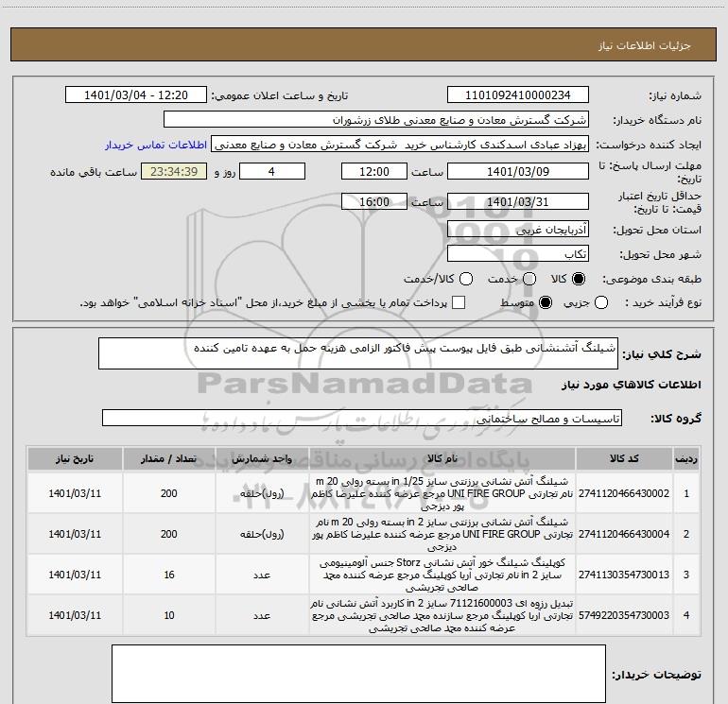Click the unit عدد in row 3
The width and height of the screenshot is (728, 704).
click(x=262, y=575)
